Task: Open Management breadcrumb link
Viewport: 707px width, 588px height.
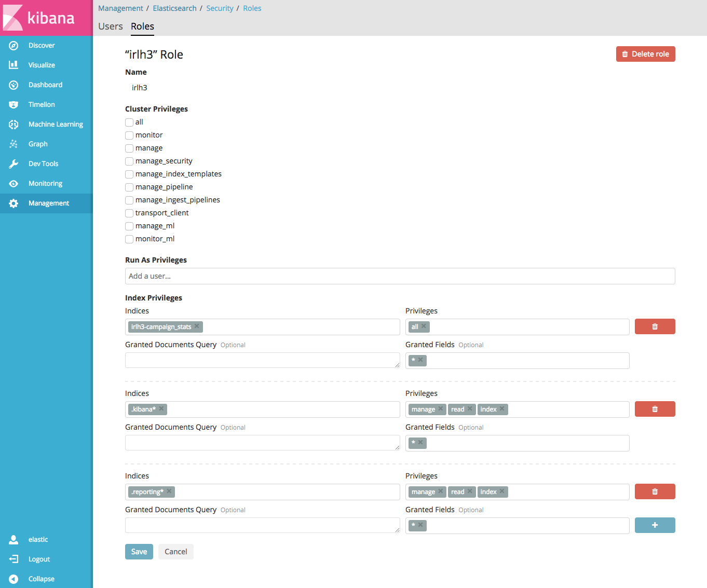Action: pyautogui.click(x=120, y=8)
